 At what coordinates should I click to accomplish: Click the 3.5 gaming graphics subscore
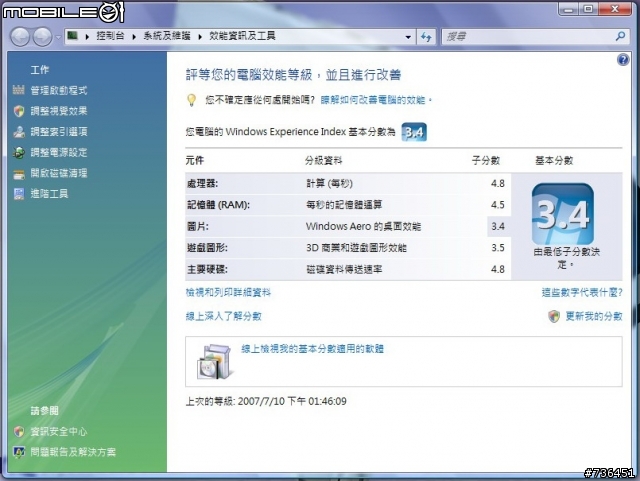click(498, 248)
